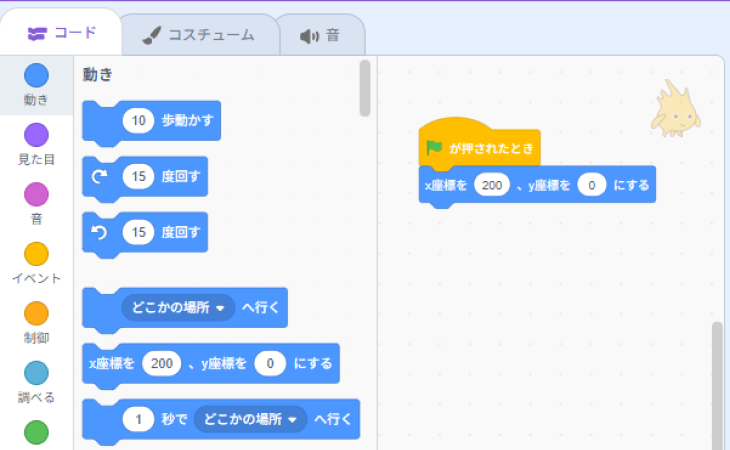Select the 見た目 (Looks) category circle
730x450 pixels.
36,135
